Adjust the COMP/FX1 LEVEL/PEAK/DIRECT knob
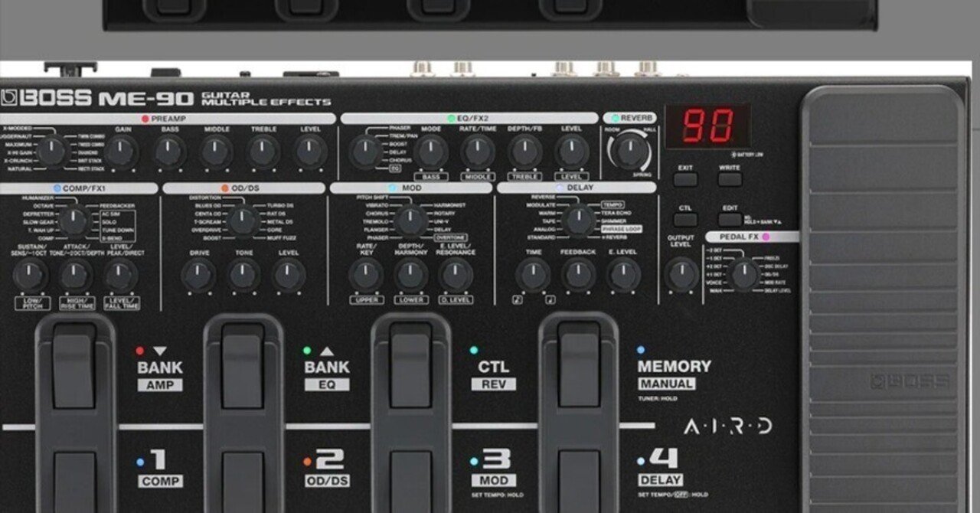 pos(121,274)
